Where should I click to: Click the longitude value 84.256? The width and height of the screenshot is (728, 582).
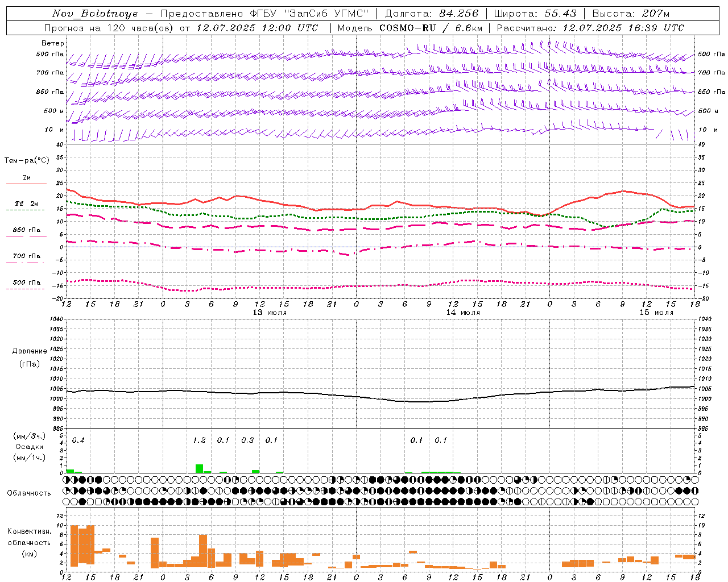click(460, 14)
